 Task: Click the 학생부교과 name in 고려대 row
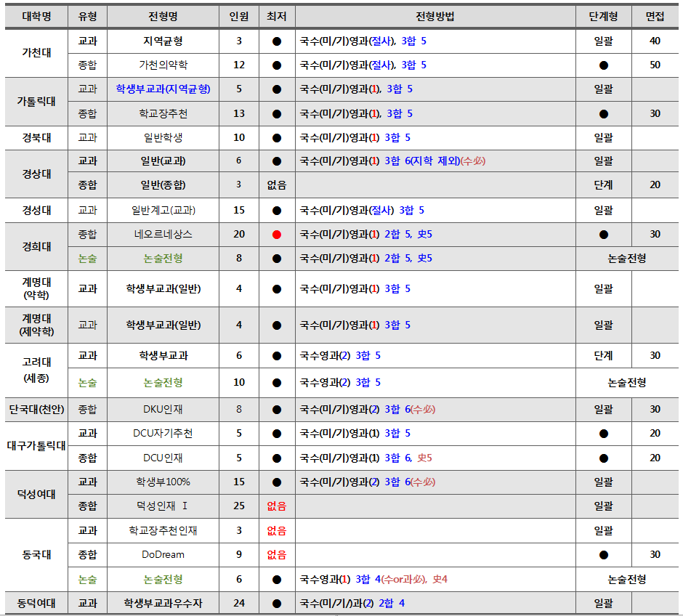tap(163, 356)
